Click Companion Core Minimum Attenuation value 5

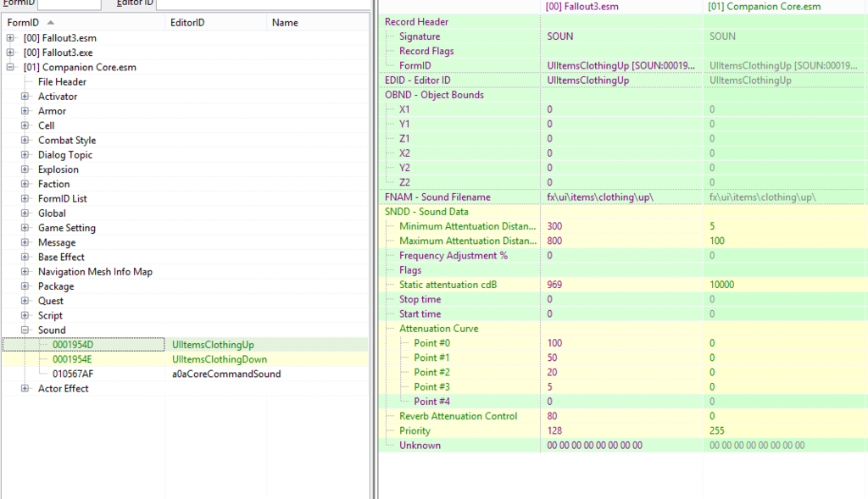712,226
